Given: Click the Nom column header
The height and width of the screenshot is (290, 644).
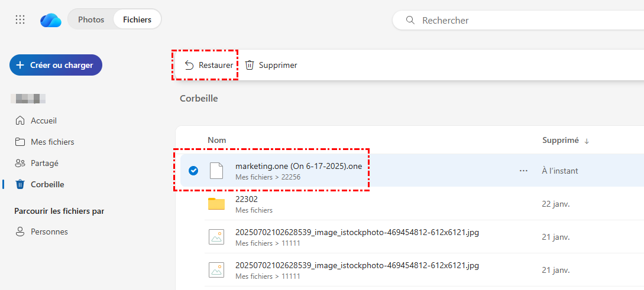Looking at the screenshot, I should [216, 141].
